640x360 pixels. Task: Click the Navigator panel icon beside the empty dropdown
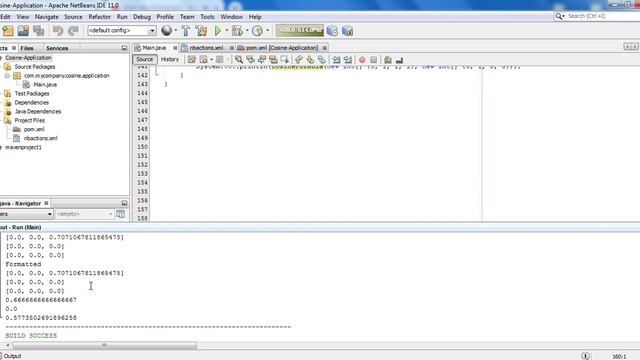click(120, 214)
